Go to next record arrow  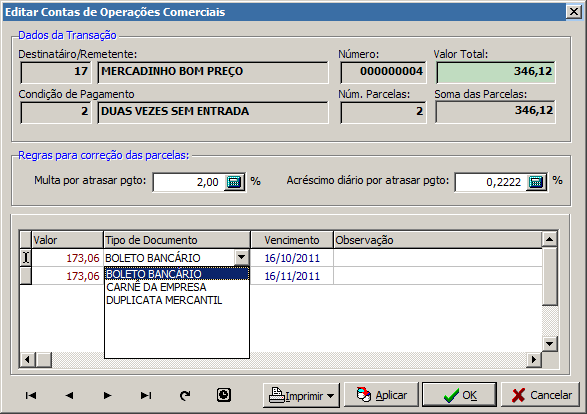(107, 395)
